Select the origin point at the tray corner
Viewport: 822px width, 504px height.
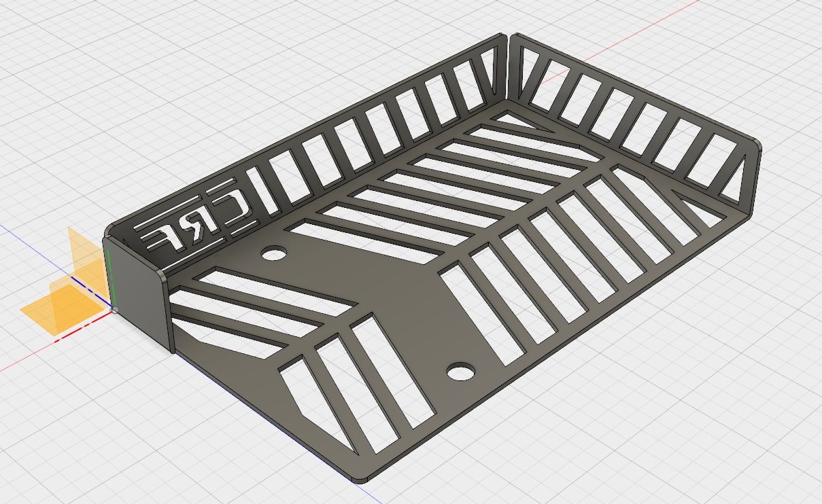point(114,310)
